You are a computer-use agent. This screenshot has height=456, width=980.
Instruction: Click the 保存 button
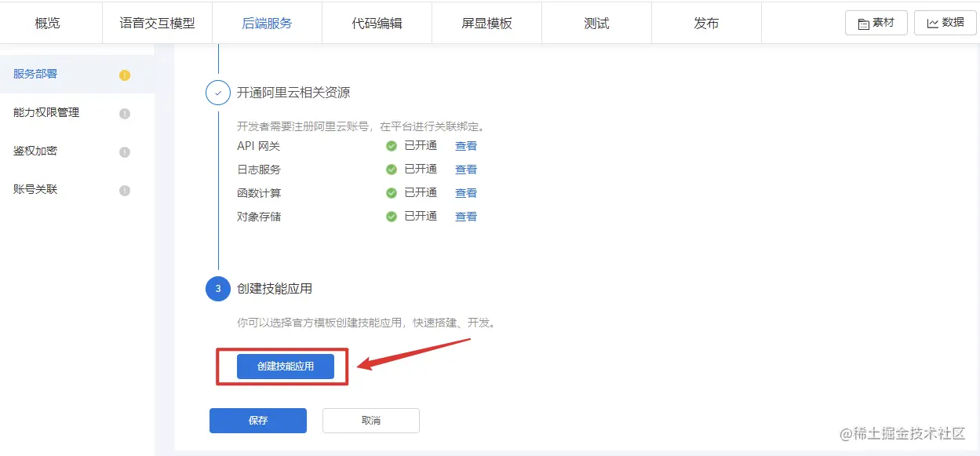(258, 421)
